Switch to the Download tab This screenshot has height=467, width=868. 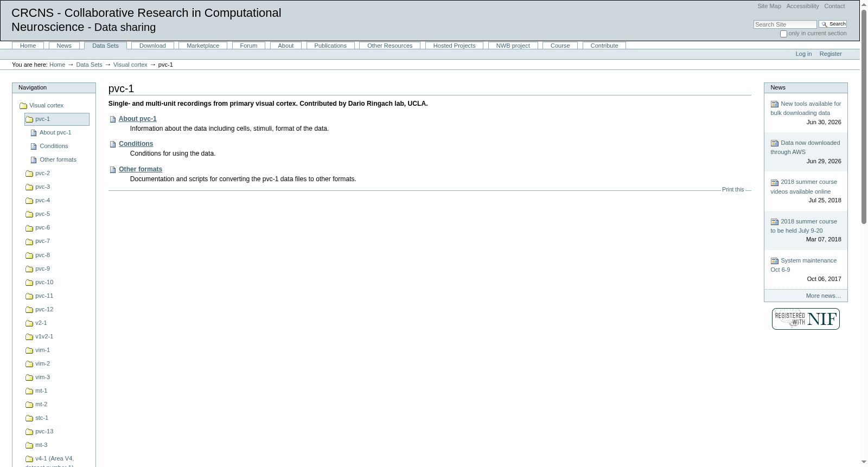click(x=152, y=46)
